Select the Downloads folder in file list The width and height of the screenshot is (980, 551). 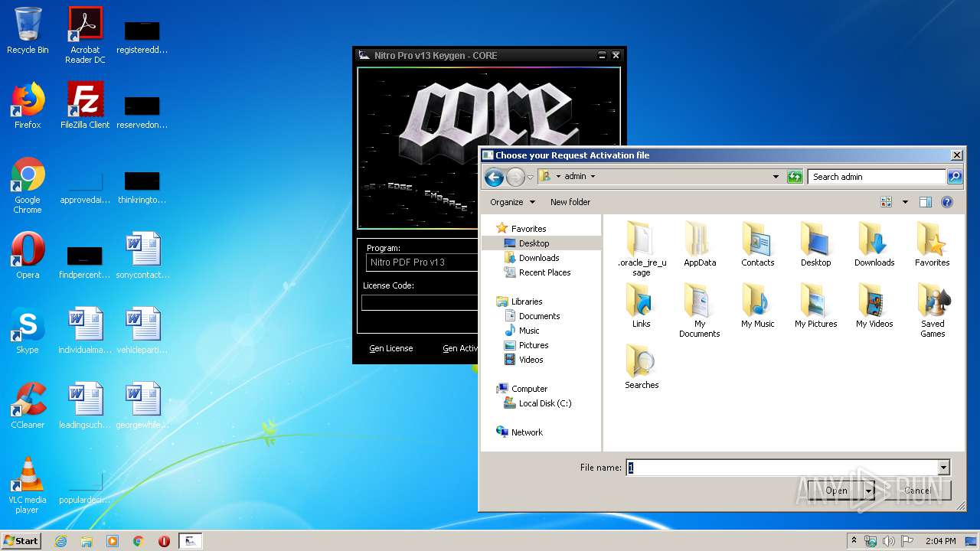(x=874, y=244)
